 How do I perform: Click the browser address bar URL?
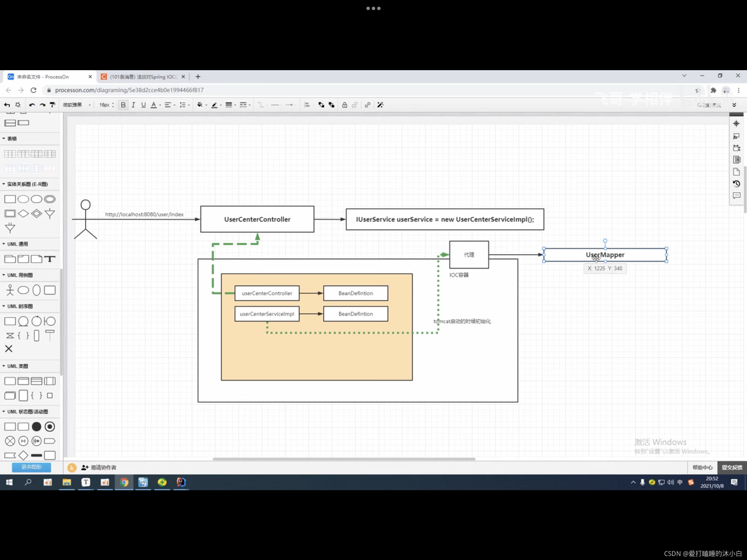tap(129, 90)
